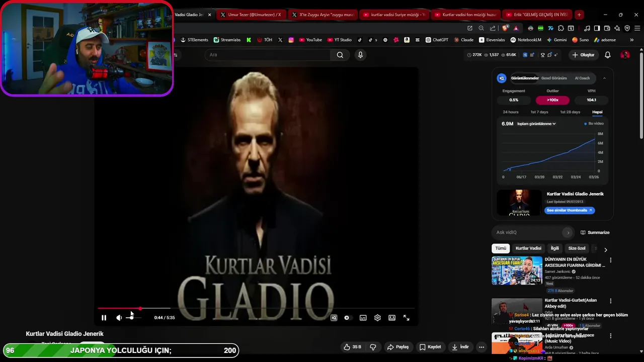644x362 pixels.
Task: Toggle the Bu video chart legend
Action: click(594, 124)
